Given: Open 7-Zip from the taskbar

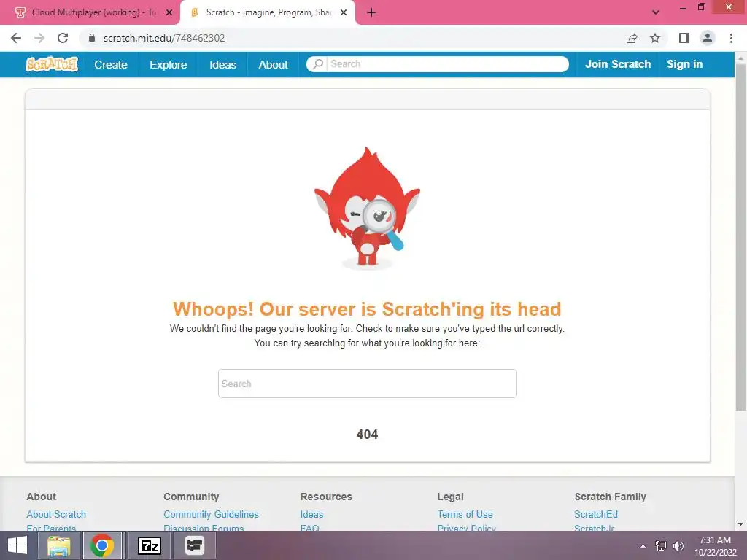Looking at the screenshot, I should pos(149,545).
